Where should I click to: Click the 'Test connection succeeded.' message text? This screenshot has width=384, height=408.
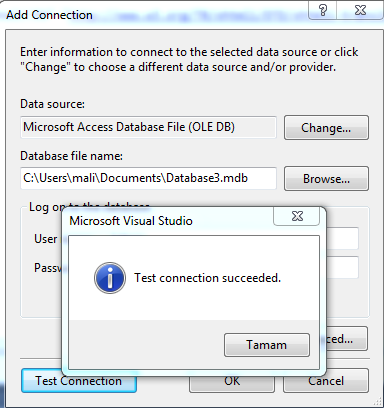(x=207, y=278)
